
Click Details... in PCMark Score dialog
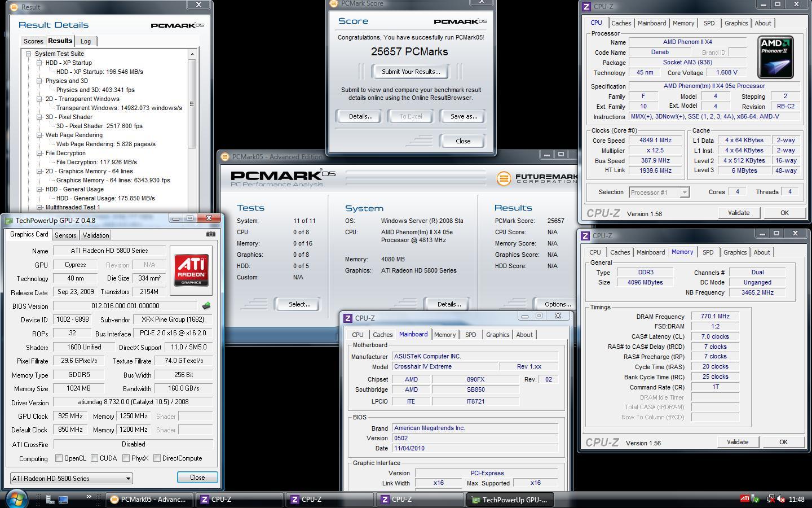pos(361,116)
